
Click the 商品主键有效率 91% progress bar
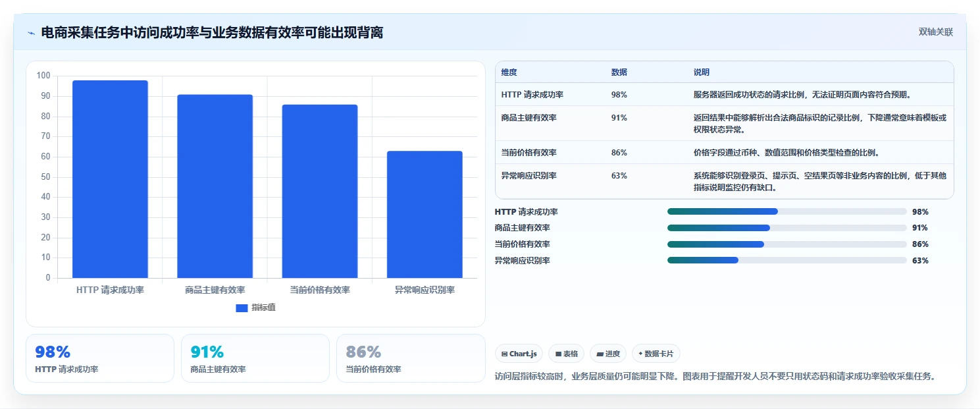click(787, 228)
